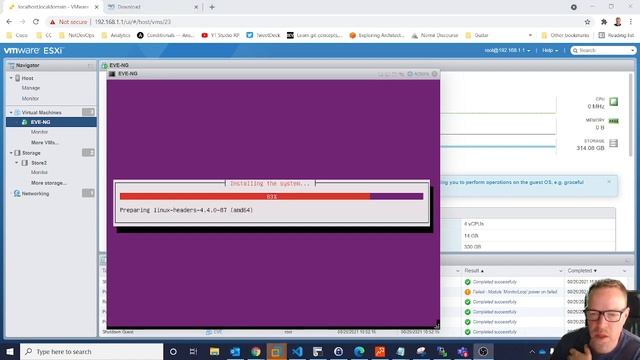This screenshot has width=640, height=360.
Task: Open Task View from the taskbar
Action: [x=193, y=351]
